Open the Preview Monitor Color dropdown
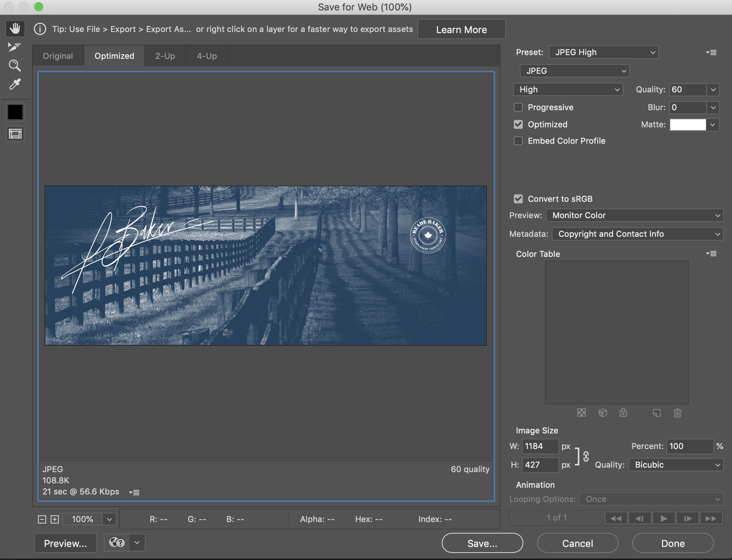 pos(635,215)
